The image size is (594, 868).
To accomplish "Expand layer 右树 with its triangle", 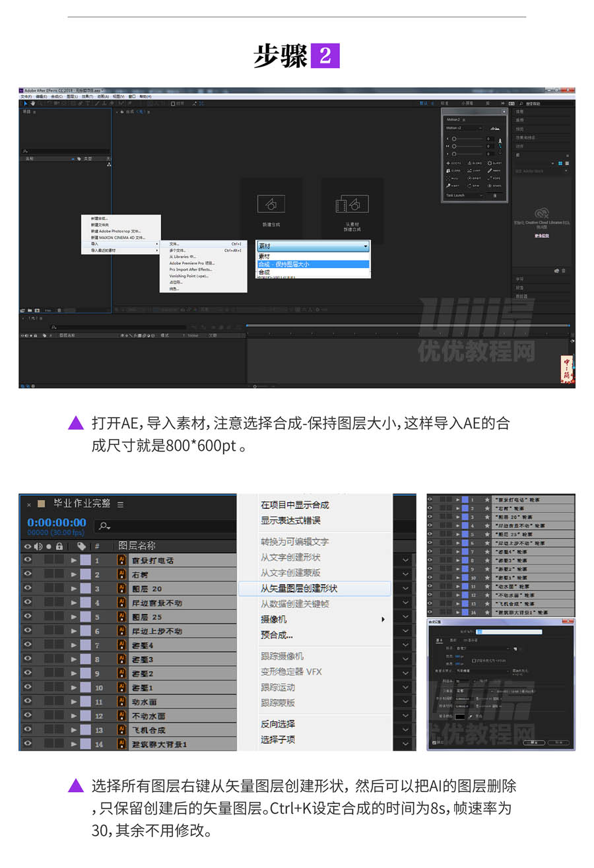I will pos(74,574).
